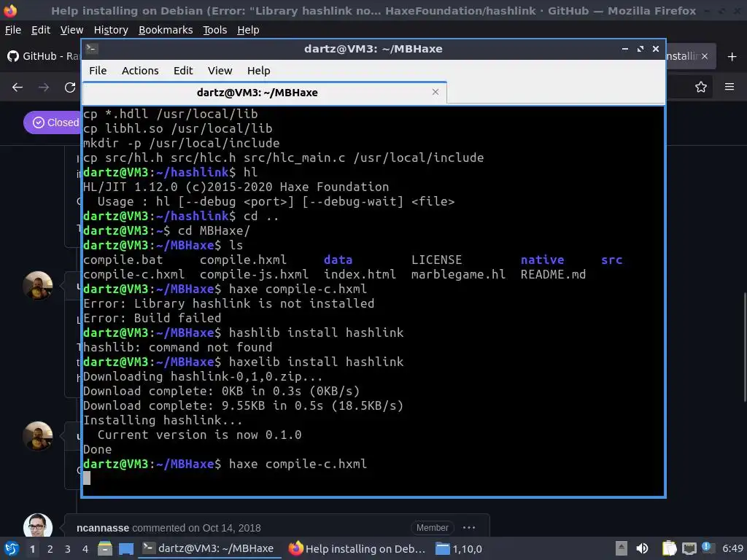Open the volume control tray icon
Viewport: 747px width, 560px height.
pos(642,548)
